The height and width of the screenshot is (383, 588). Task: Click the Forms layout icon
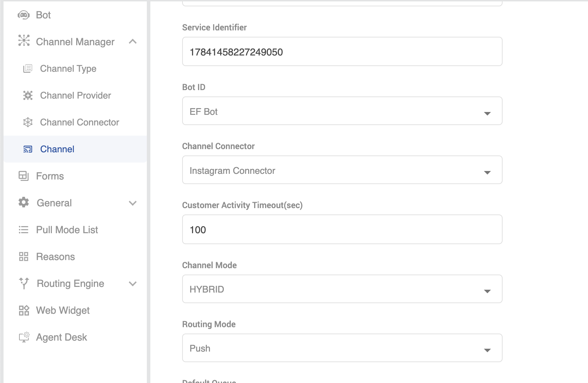click(24, 176)
